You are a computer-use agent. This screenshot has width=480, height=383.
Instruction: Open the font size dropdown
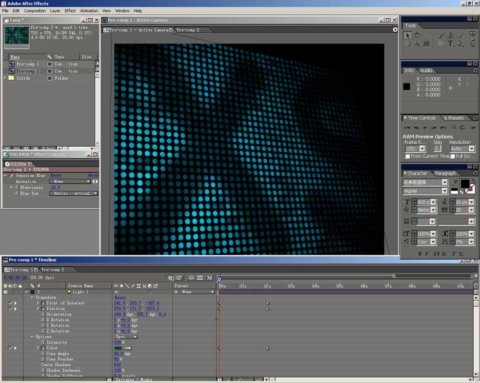(x=433, y=202)
